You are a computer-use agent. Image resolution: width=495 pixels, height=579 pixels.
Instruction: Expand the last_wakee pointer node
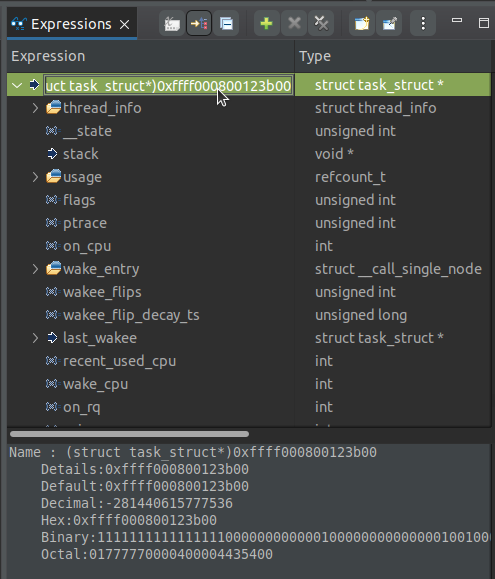[x=35, y=338]
